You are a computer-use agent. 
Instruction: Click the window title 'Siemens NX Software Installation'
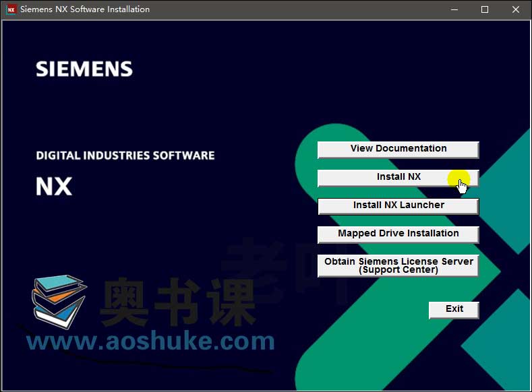pos(85,9)
